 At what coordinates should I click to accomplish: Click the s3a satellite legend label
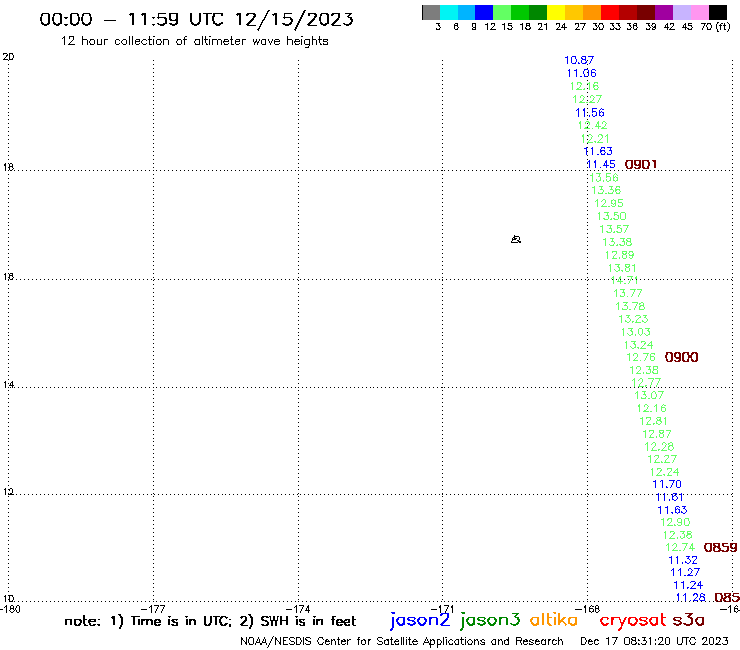(x=688, y=620)
